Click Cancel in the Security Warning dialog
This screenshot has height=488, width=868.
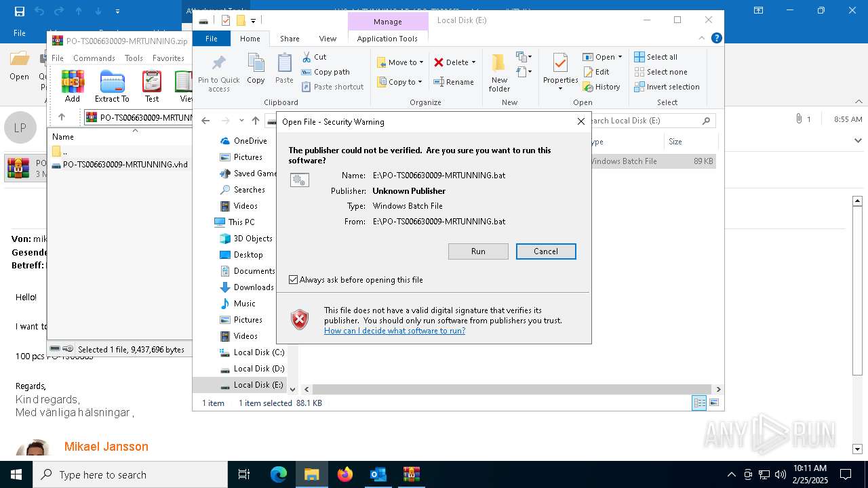pyautogui.click(x=546, y=251)
